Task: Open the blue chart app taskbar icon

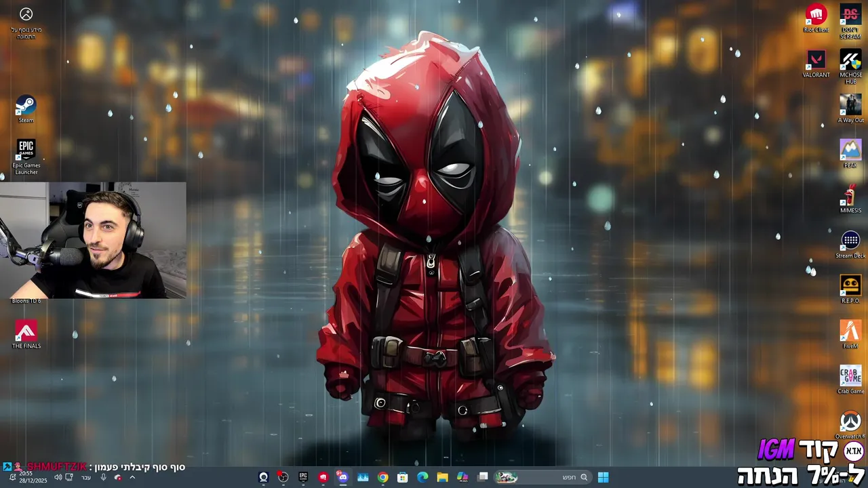Action: click(x=363, y=477)
